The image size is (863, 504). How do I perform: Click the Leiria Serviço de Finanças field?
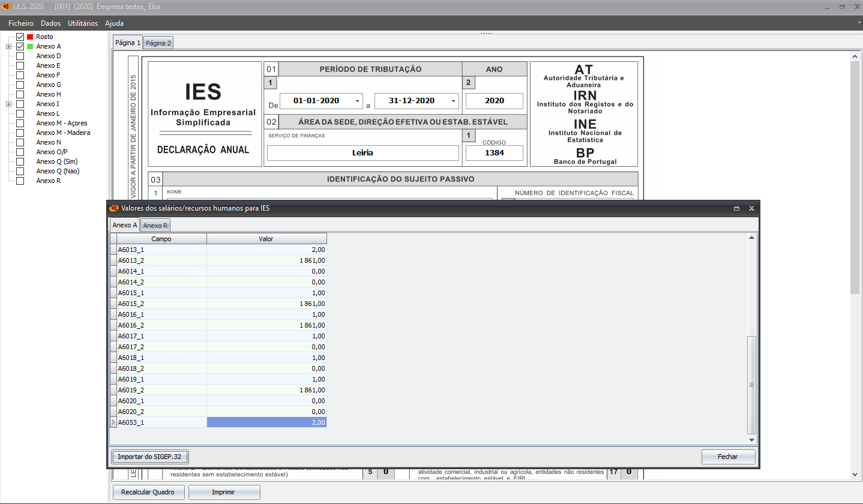click(x=362, y=153)
